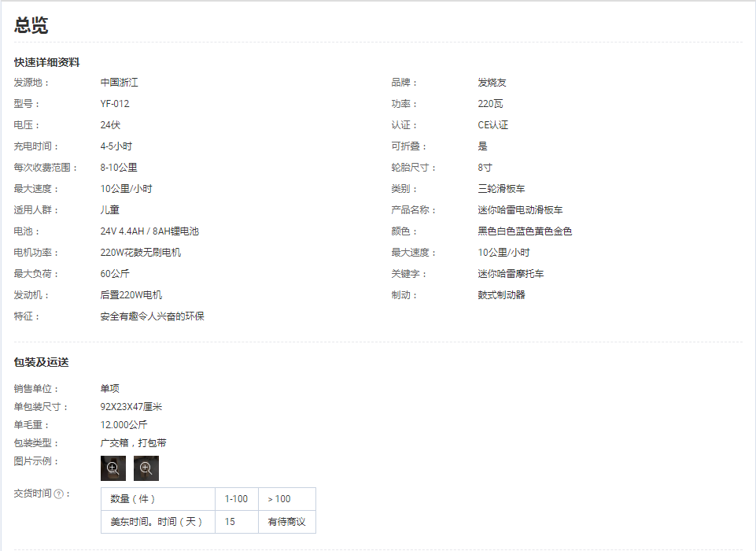The height and width of the screenshot is (551, 756).
Task: Select the 总览 heading
Action: click(x=31, y=25)
